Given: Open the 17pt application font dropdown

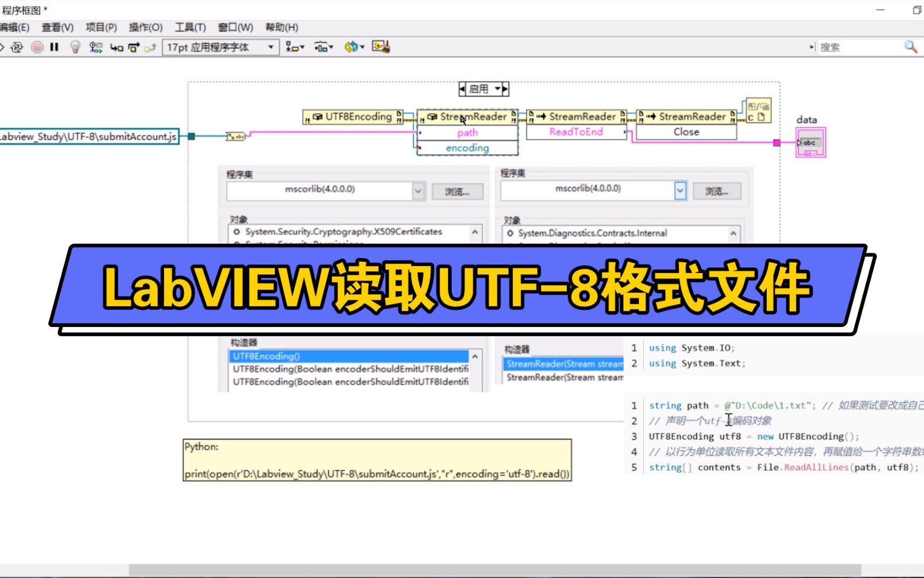Looking at the screenshot, I should [x=271, y=47].
